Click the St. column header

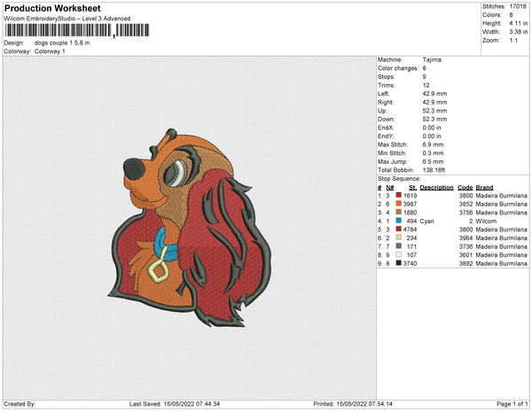tap(412, 188)
